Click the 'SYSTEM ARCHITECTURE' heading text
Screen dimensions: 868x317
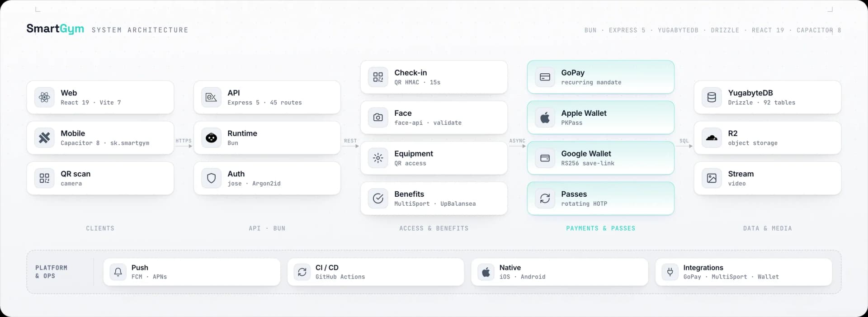[140, 30]
